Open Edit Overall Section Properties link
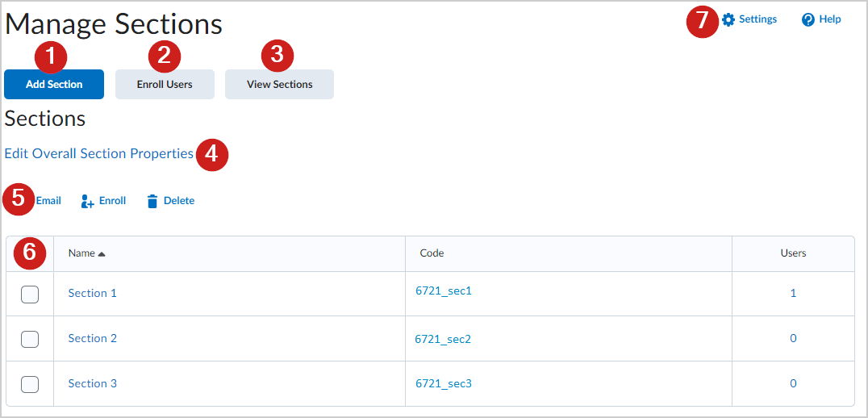 [98, 153]
